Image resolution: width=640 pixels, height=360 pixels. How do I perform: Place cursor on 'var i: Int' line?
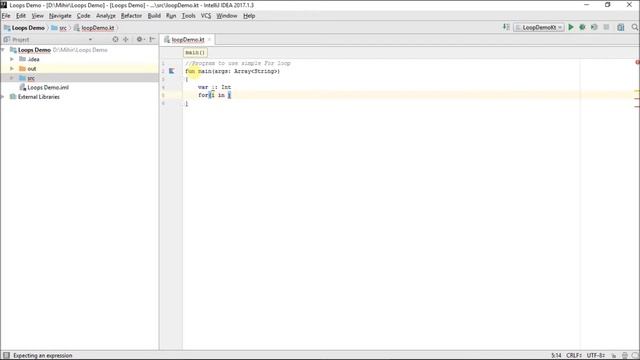214,87
